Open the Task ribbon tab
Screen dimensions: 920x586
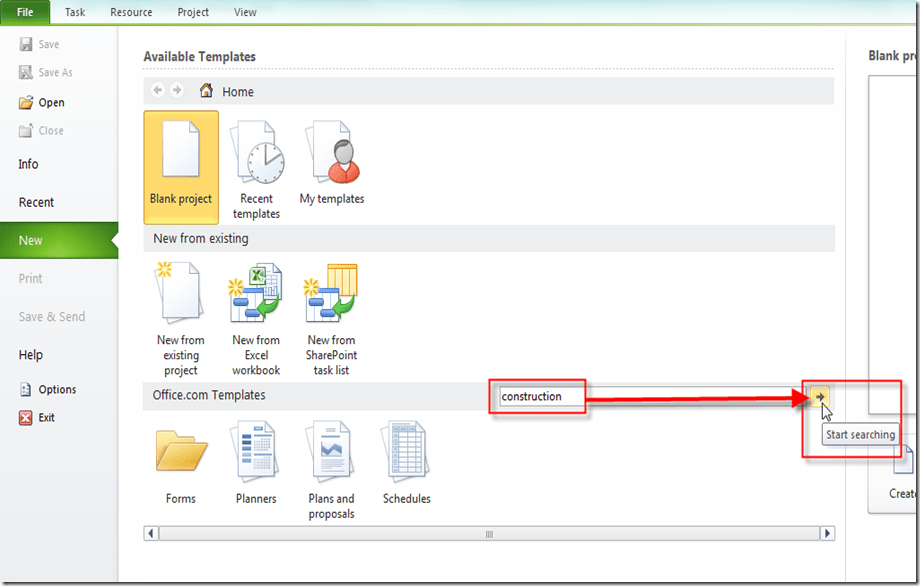75,12
